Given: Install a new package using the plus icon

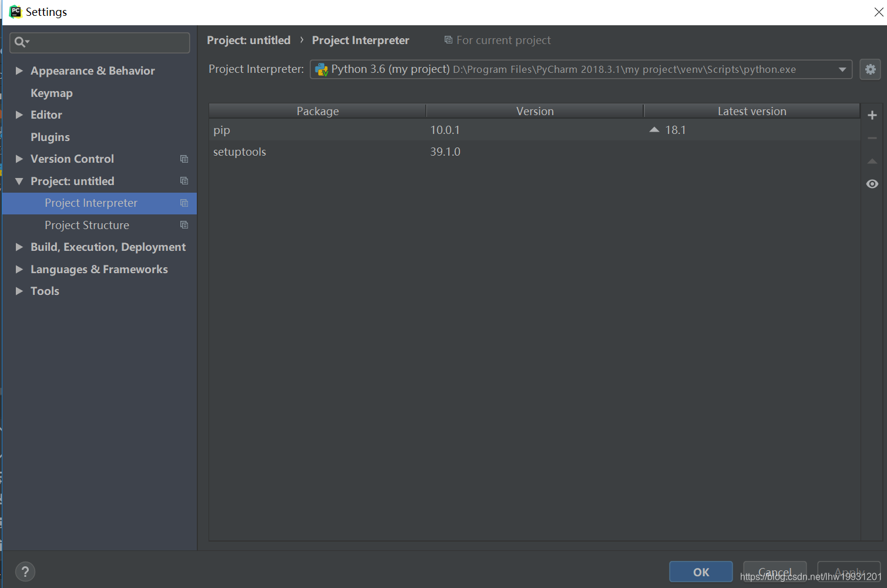Looking at the screenshot, I should pos(872,115).
